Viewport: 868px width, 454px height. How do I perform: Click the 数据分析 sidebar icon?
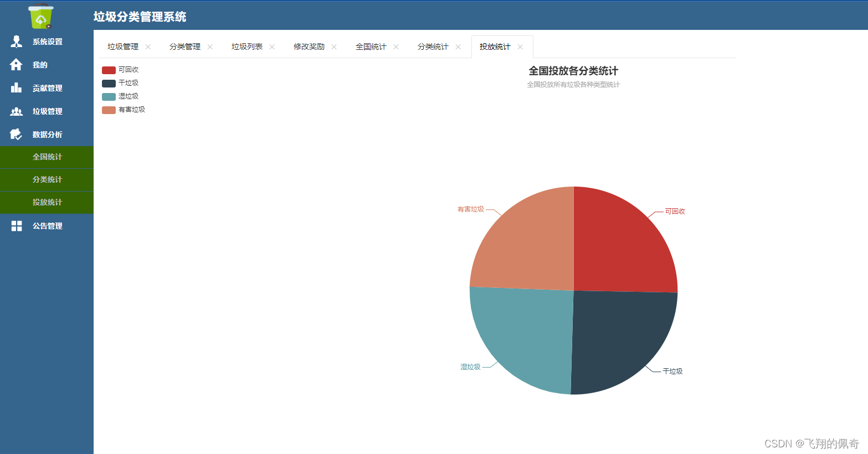[16, 135]
